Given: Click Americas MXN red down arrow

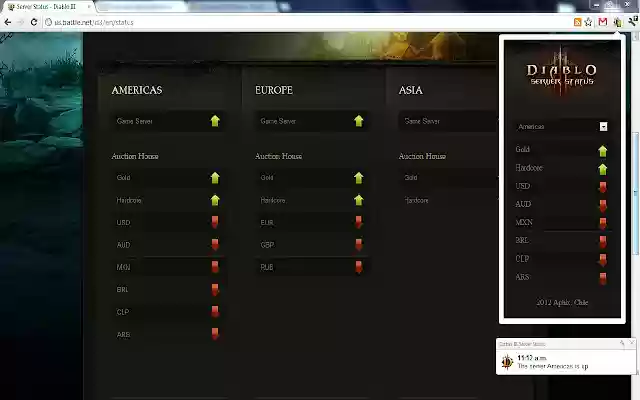Looking at the screenshot, I should pyautogui.click(x=215, y=267).
